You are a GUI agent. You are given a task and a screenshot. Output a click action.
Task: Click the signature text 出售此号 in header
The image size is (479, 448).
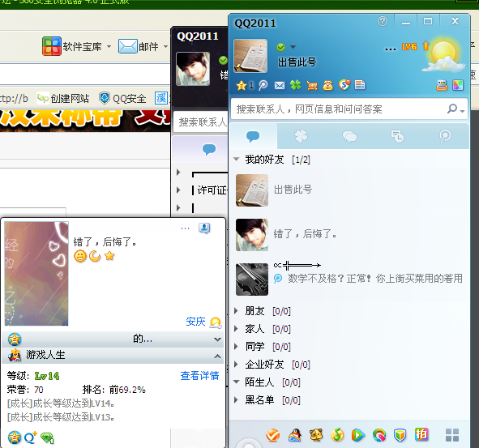coord(297,62)
